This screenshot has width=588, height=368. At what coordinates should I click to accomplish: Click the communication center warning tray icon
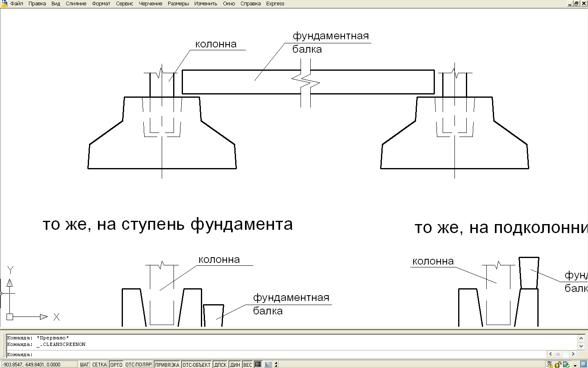click(x=550, y=364)
